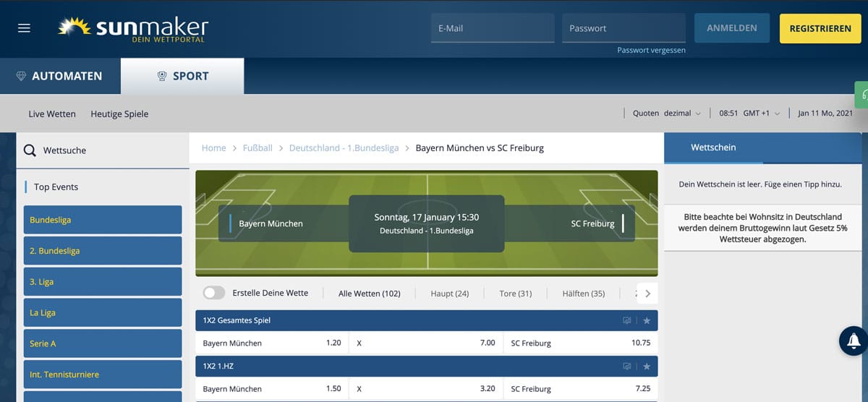
Task: Focus the Passwort input field
Action: (x=624, y=28)
